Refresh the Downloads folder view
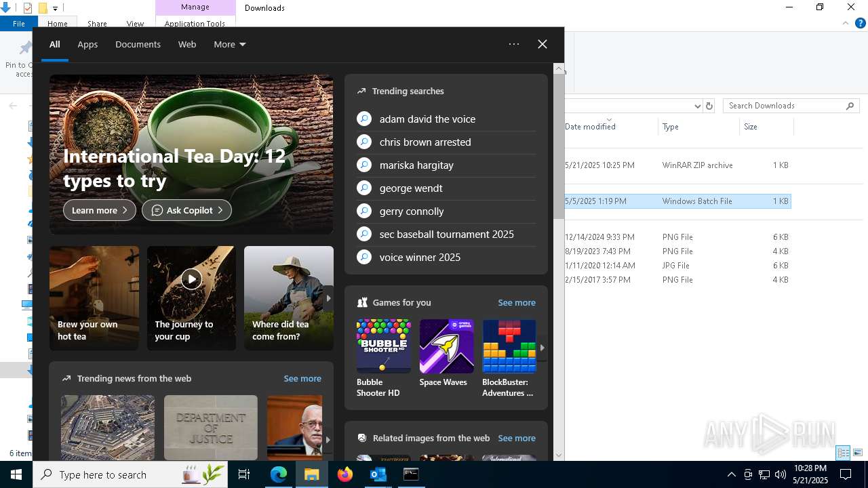 709,106
